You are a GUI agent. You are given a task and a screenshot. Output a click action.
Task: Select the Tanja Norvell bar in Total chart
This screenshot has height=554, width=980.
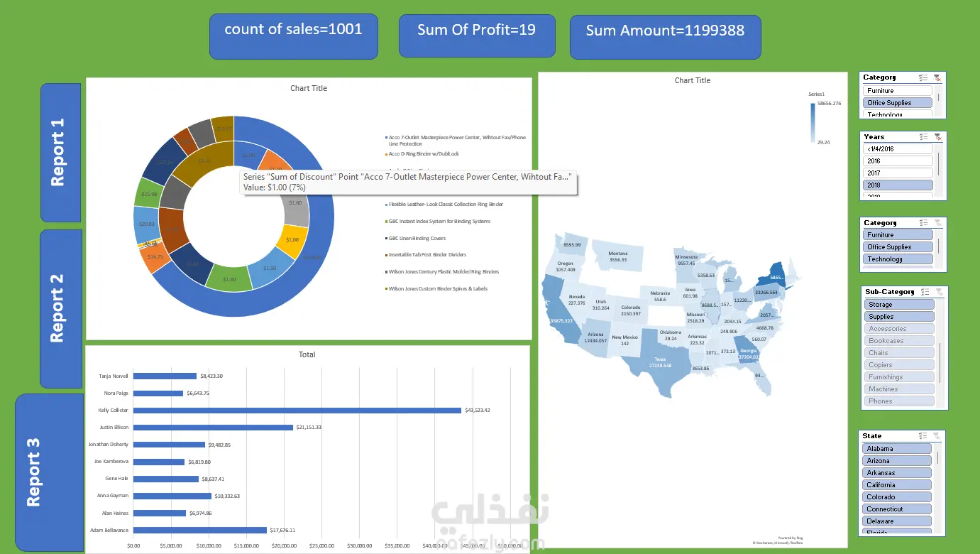[x=165, y=376]
